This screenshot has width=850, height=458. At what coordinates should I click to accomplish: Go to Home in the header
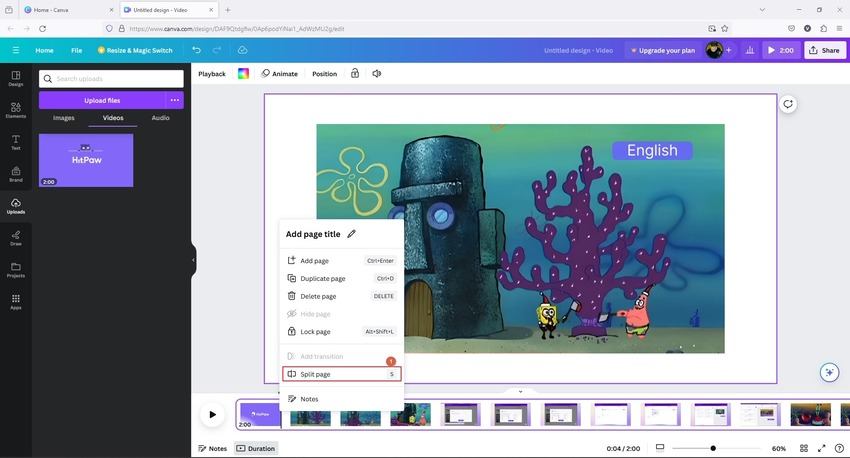pyautogui.click(x=44, y=50)
